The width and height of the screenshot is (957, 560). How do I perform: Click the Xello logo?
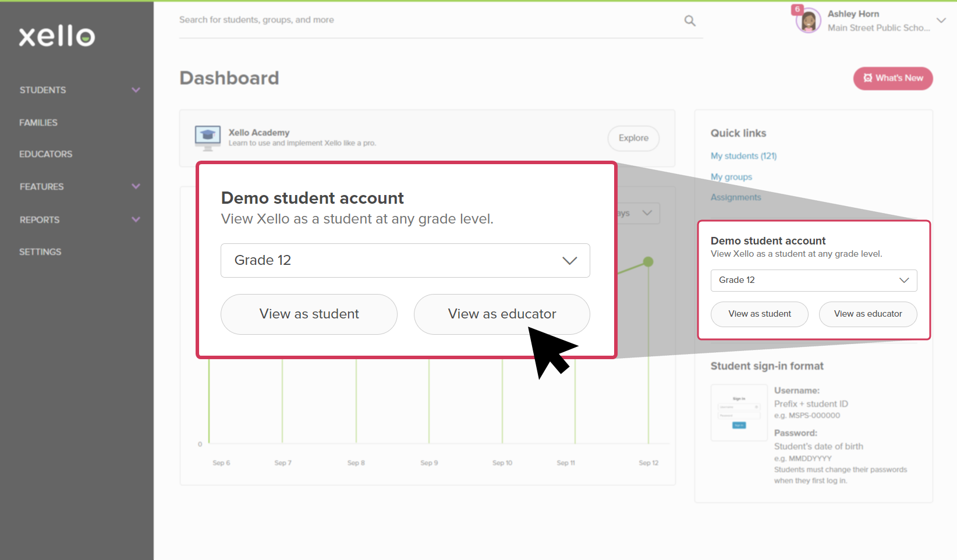[56, 36]
